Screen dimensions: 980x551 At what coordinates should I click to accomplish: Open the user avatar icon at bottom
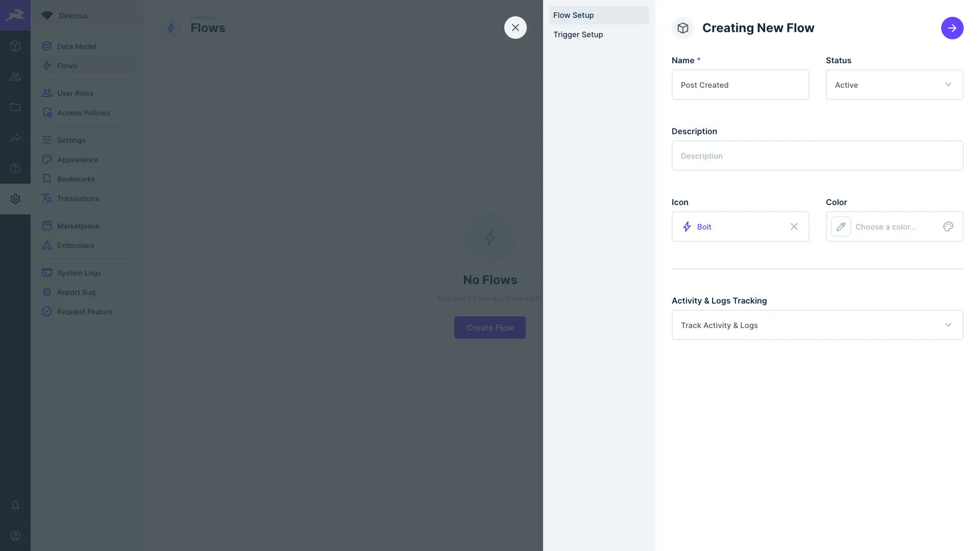click(15, 536)
